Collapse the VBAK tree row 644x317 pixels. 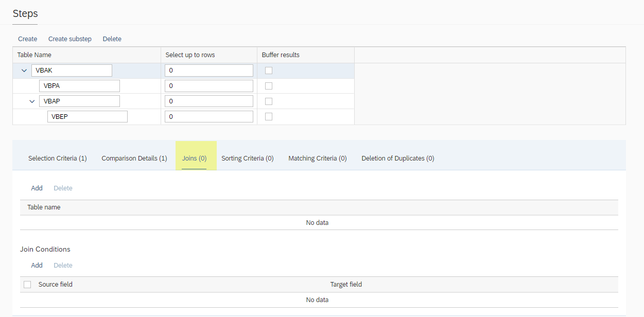tap(24, 71)
